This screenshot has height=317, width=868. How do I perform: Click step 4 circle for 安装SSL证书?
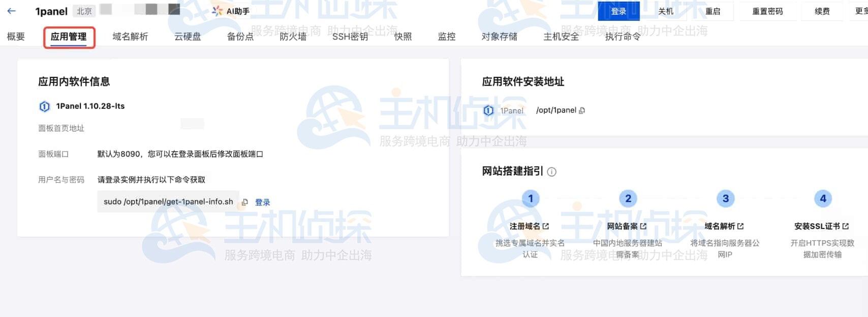pos(823,198)
